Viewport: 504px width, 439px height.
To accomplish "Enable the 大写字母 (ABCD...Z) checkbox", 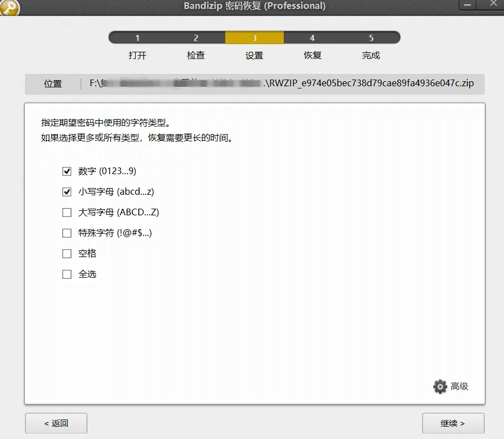I will [67, 213].
